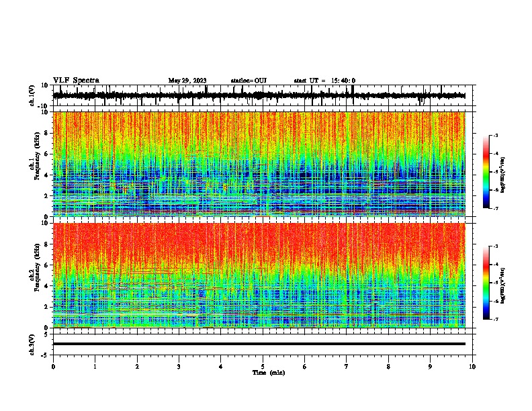Viewport: 532px width, 411px height.
Task: Select the date text "May 29, 2023"
Action: (187, 81)
